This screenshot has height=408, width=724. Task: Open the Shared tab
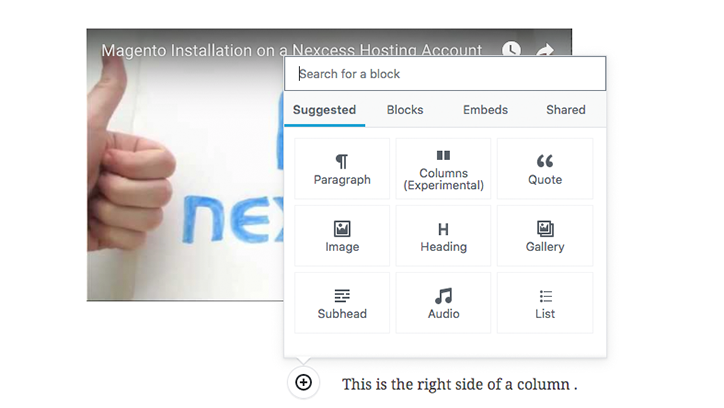(566, 110)
